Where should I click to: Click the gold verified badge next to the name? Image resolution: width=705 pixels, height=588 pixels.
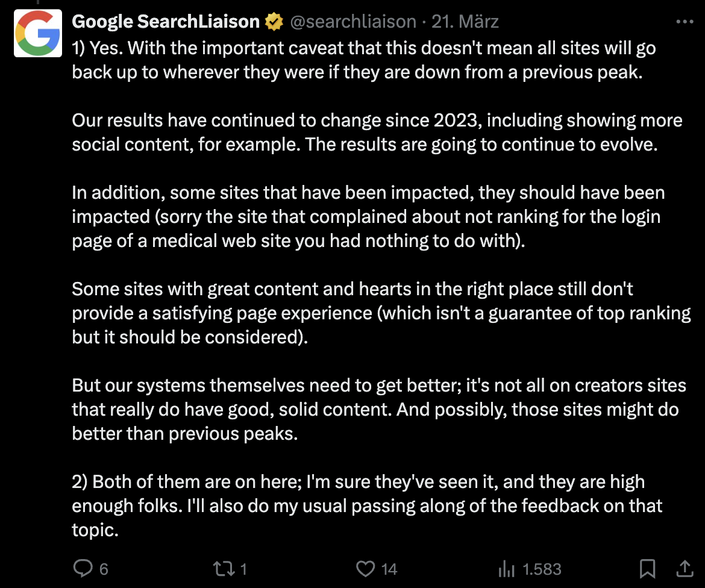click(275, 21)
